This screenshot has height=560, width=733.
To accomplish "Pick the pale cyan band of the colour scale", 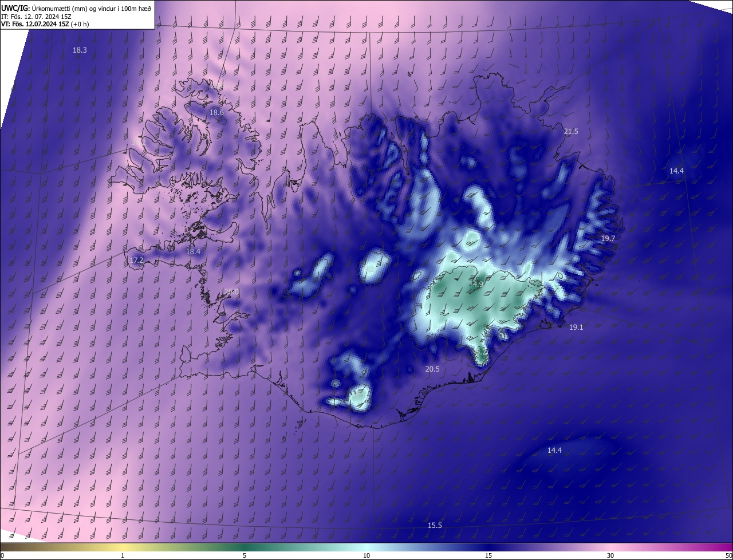I will 366,547.
